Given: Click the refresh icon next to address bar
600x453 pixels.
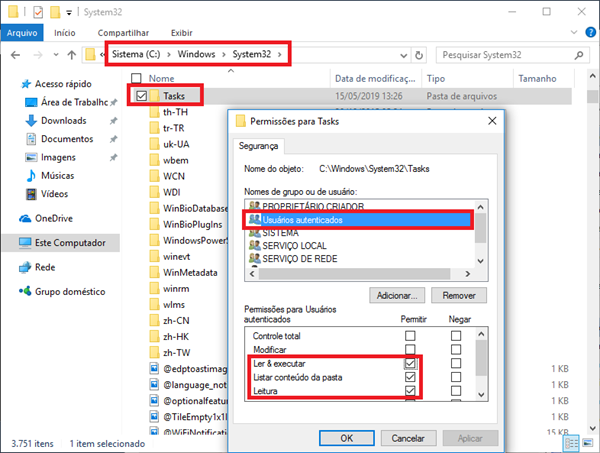Looking at the screenshot, I should click(419, 55).
